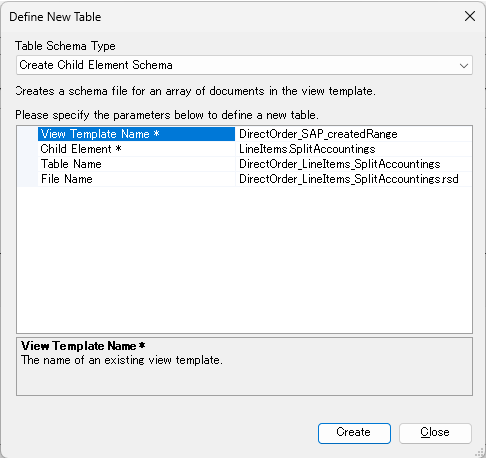Click the Table Schema Type label
This screenshot has height=458, width=486.
click(x=65, y=46)
